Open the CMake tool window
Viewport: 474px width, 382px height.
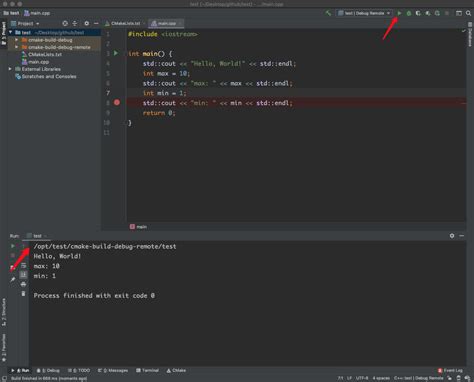click(x=176, y=370)
